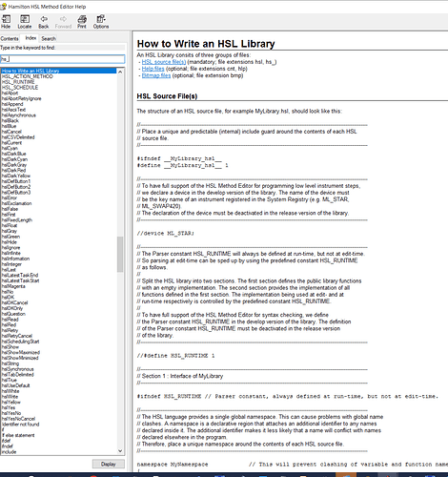Select hslSynchronous index entry
Screen dimensions: 448x477
pos(17,369)
